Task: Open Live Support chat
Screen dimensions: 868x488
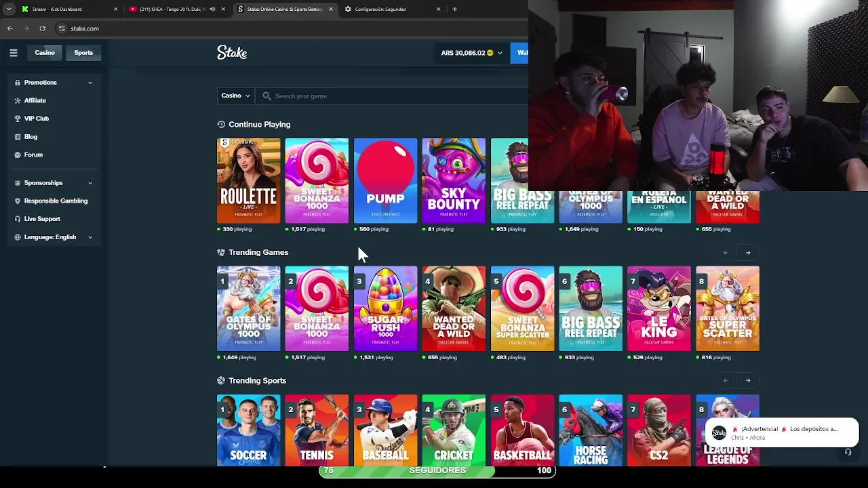Action: [42, 219]
